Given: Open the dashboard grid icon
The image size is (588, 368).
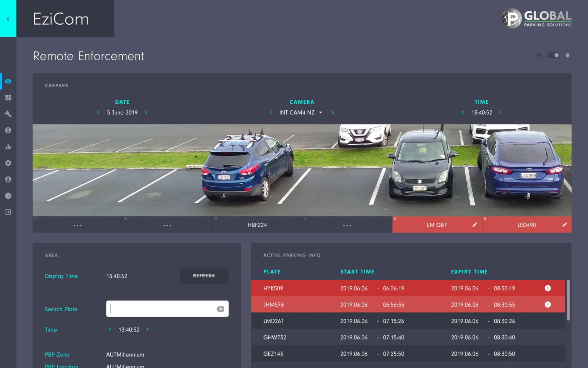Looking at the screenshot, I should coord(8,98).
